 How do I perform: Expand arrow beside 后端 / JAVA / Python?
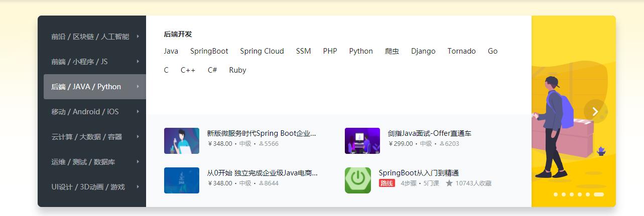pyautogui.click(x=138, y=86)
